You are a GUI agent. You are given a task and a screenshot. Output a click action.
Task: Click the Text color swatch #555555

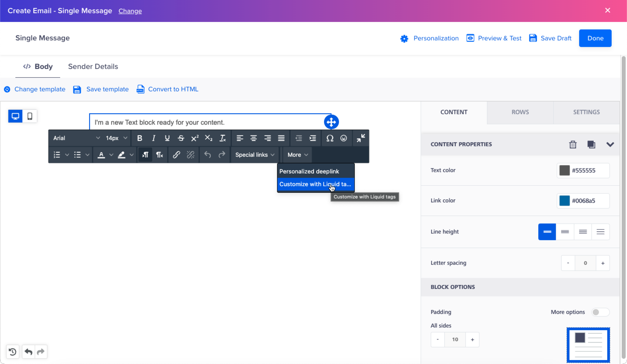(565, 170)
